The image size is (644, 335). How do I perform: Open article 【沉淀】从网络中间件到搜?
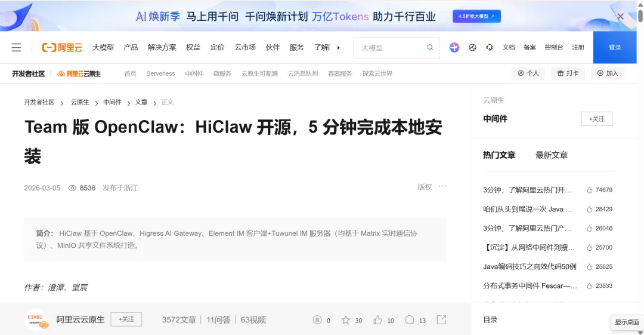point(529,247)
